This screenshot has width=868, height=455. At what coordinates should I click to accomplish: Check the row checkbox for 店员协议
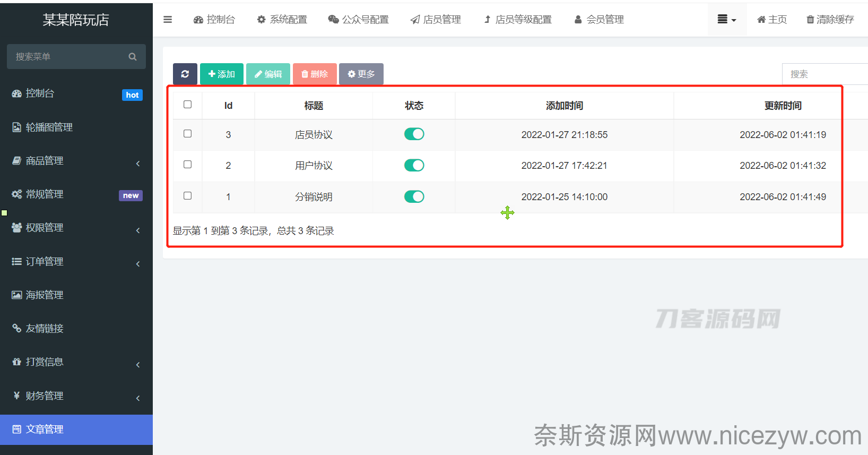(x=187, y=134)
